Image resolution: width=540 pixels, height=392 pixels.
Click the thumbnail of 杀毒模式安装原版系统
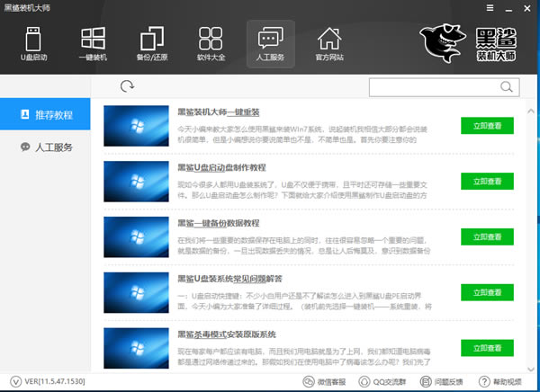coord(137,348)
